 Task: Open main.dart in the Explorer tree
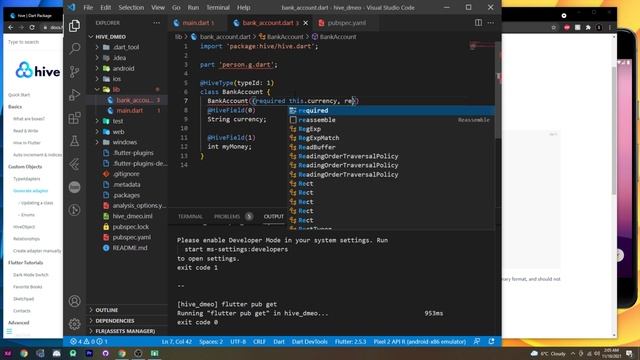point(130,111)
